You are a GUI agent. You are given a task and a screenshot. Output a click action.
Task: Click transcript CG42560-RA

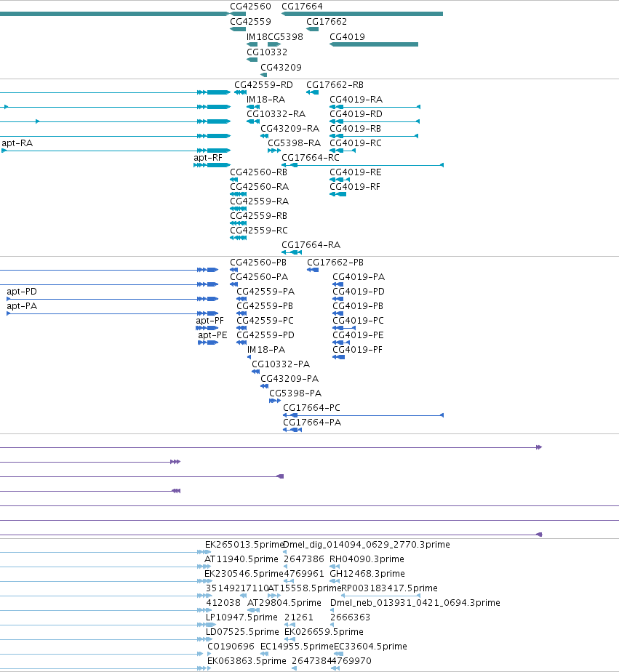(260, 187)
